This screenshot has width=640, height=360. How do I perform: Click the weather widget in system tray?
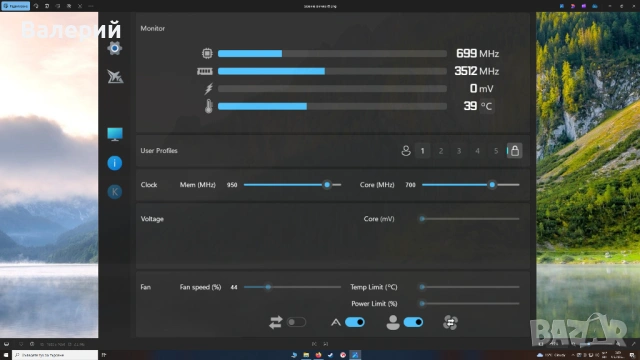(x=552, y=355)
